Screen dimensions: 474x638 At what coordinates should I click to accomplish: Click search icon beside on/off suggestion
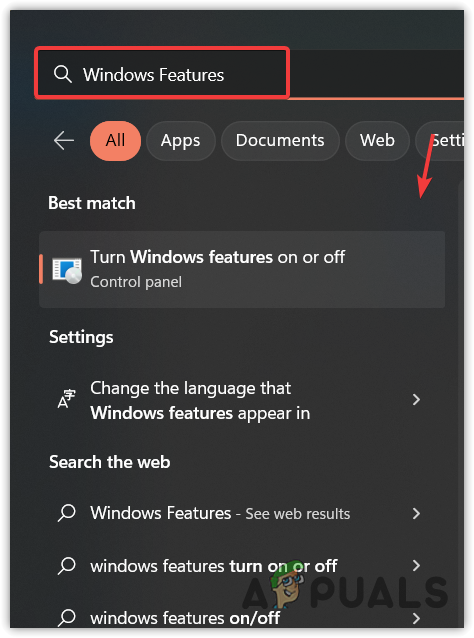click(67, 617)
